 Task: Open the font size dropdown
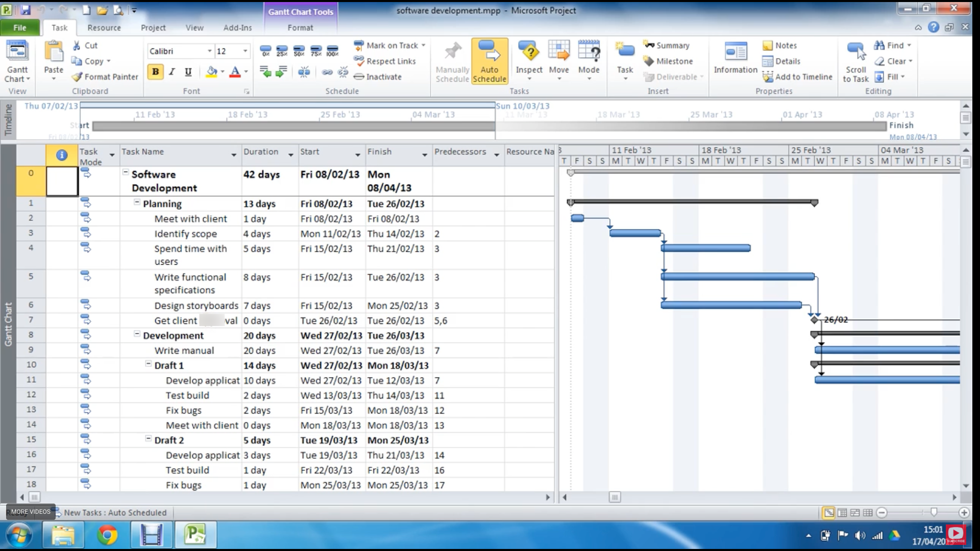tap(245, 51)
